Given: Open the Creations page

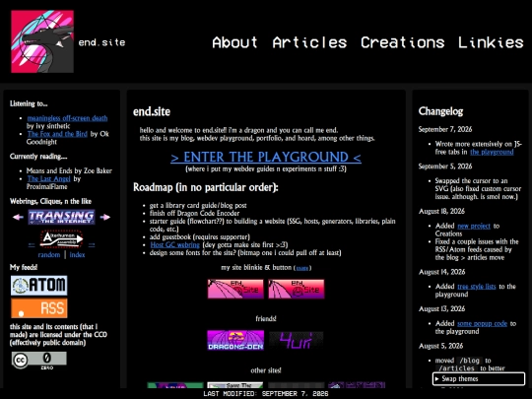Looking at the screenshot, I should point(402,42).
